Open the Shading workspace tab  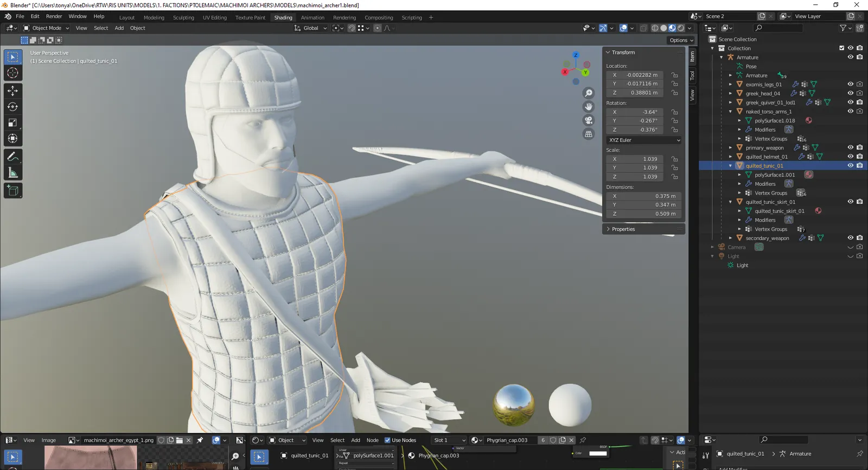point(283,18)
